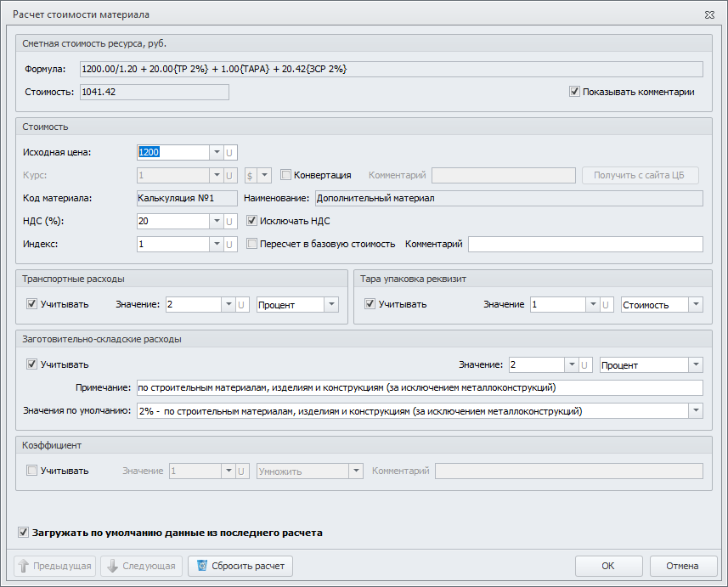Screen dimensions: 728x587
Task: Open the Стоимость type dropdown for Тара
Action: [696, 305]
